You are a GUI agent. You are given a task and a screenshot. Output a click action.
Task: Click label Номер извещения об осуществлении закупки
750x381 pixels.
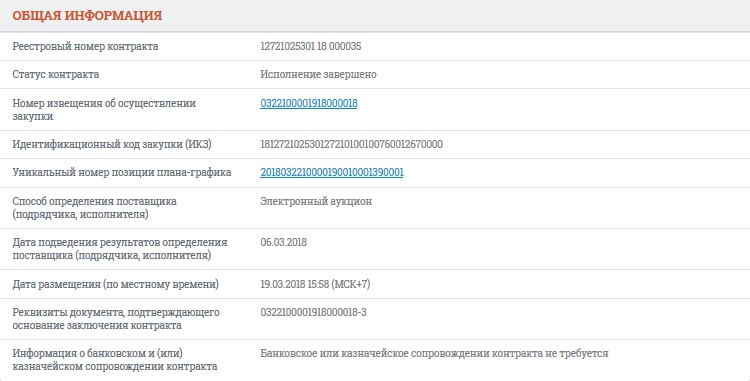104,110
